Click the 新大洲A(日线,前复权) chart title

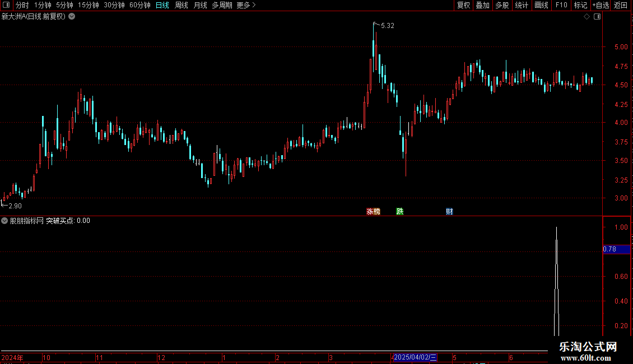(34, 17)
